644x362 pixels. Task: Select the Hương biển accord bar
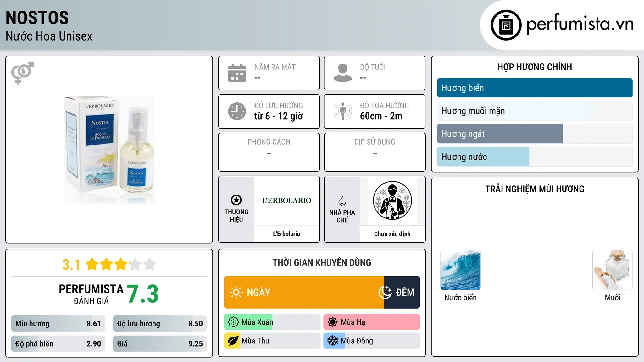click(x=535, y=88)
